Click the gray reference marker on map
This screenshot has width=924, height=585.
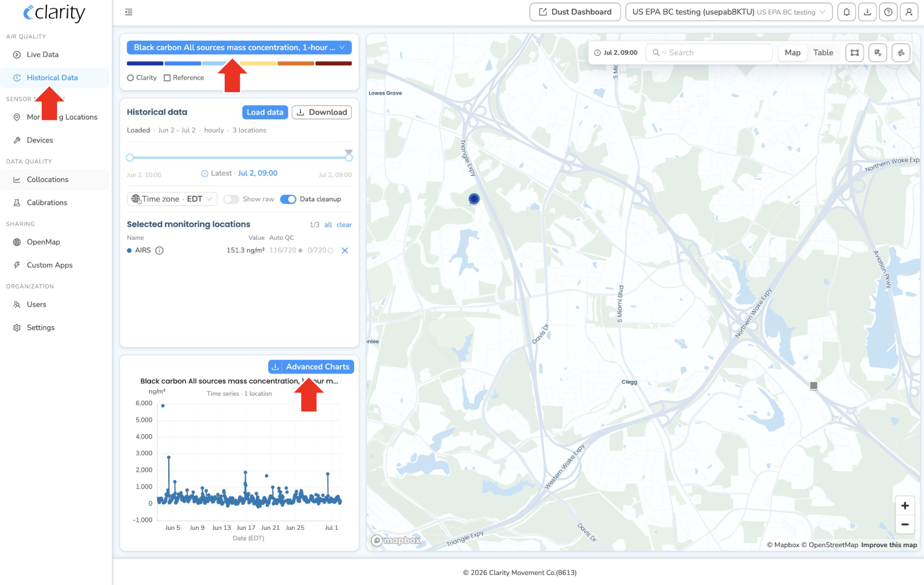(x=813, y=386)
